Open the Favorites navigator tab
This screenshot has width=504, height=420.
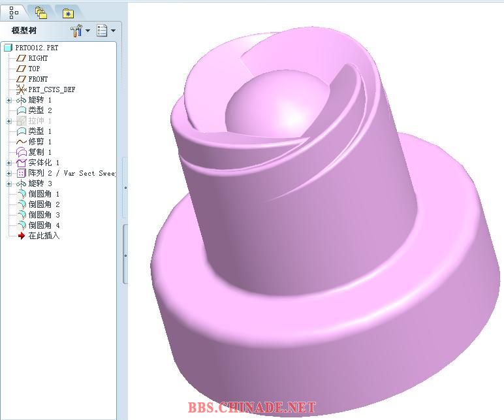click(68, 14)
